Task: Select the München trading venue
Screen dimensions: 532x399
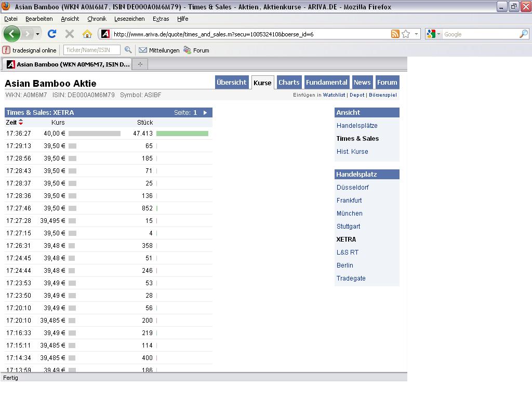Action: [x=350, y=214]
